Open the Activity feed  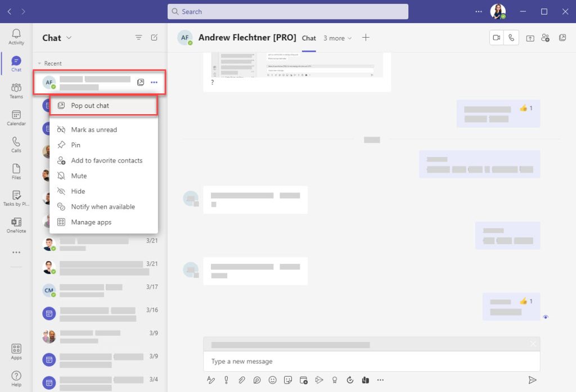point(16,37)
